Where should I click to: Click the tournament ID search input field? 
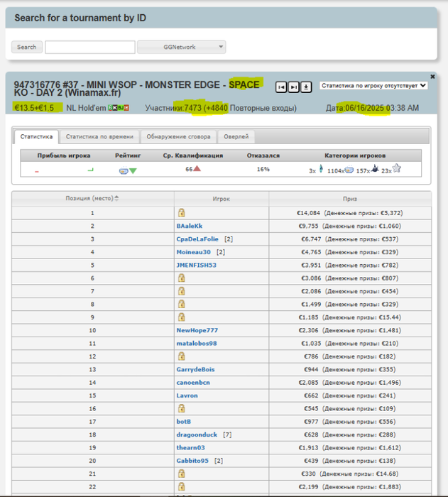(x=90, y=47)
